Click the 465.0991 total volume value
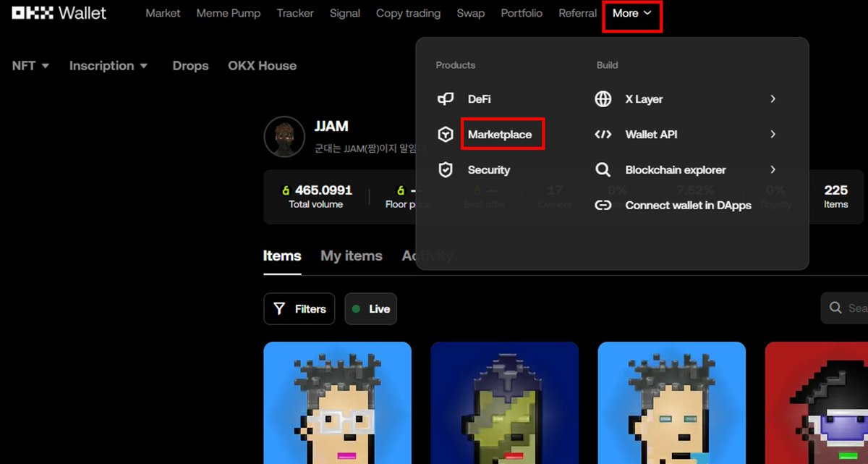Viewport: 868px width, 464px height. (323, 190)
